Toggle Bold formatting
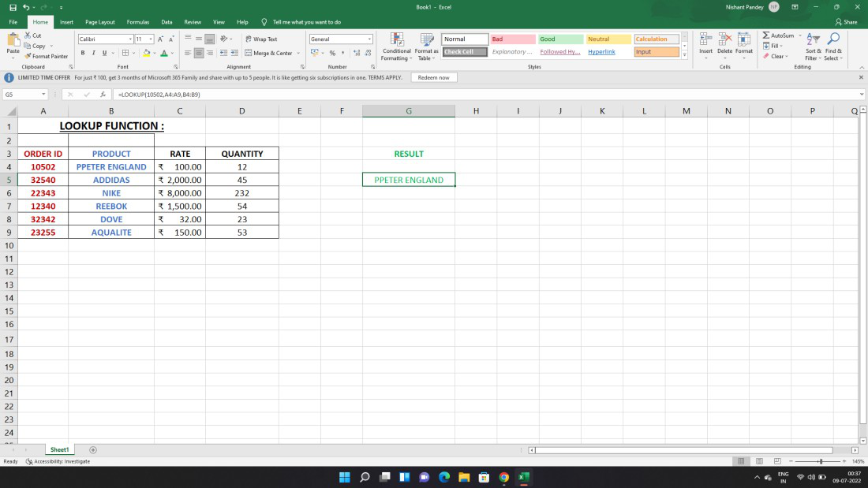The height and width of the screenshot is (488, 868). pos(83,53)
